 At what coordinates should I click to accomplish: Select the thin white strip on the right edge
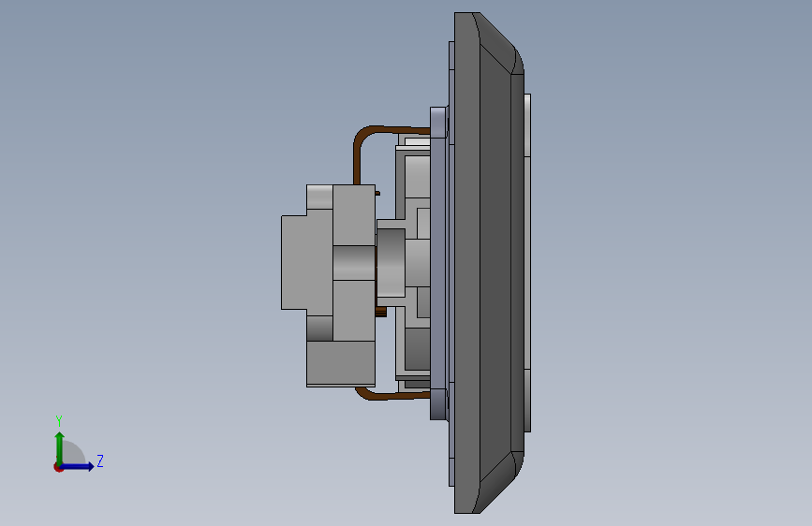527,262
